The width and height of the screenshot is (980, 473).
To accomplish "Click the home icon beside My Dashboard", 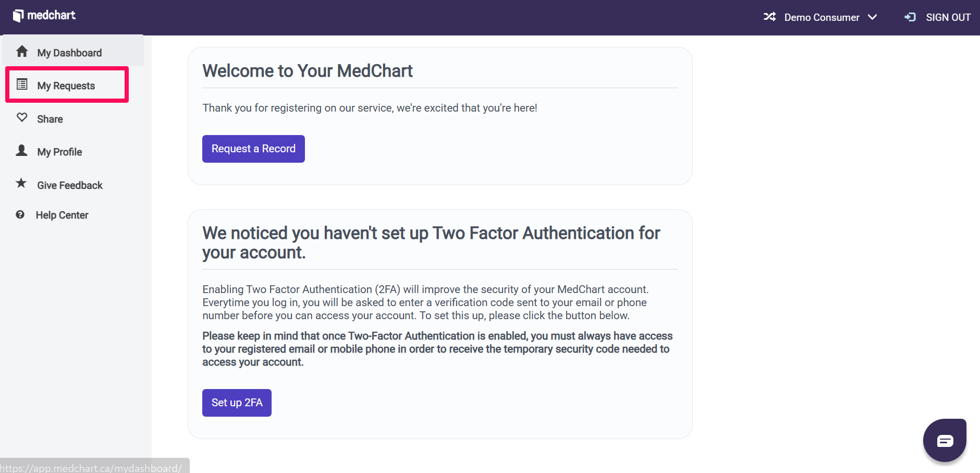I will [x=22, y=51].
